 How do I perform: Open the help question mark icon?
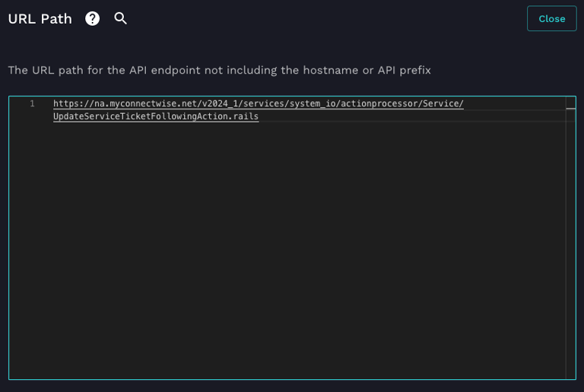pos(92,18)
